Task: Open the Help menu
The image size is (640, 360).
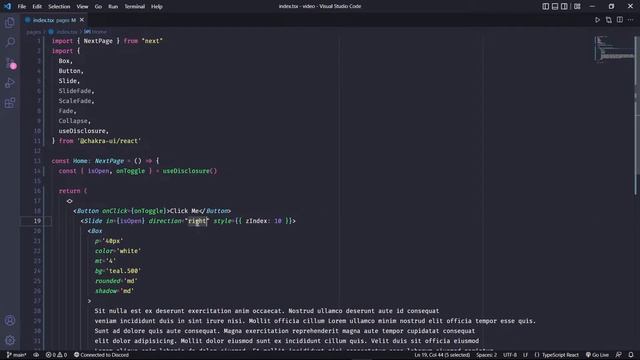Action: coord(157,6)
